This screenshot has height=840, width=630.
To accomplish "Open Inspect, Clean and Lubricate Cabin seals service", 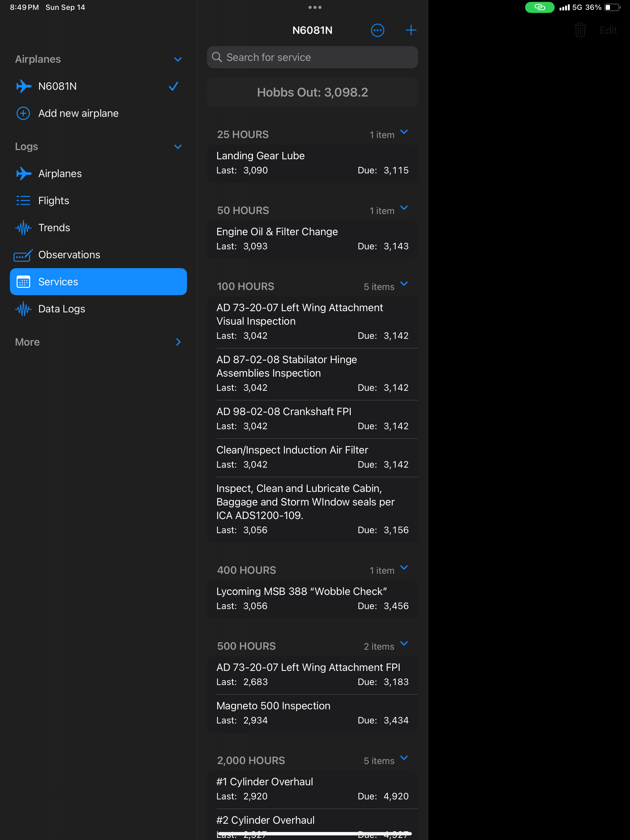I will 312,509.
